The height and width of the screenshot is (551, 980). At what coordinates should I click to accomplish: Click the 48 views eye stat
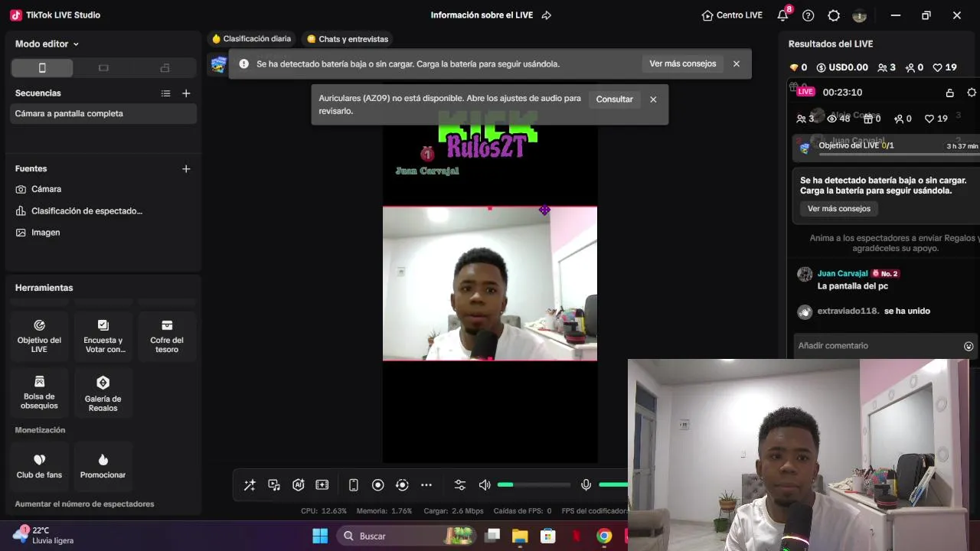tap(838, 119)
